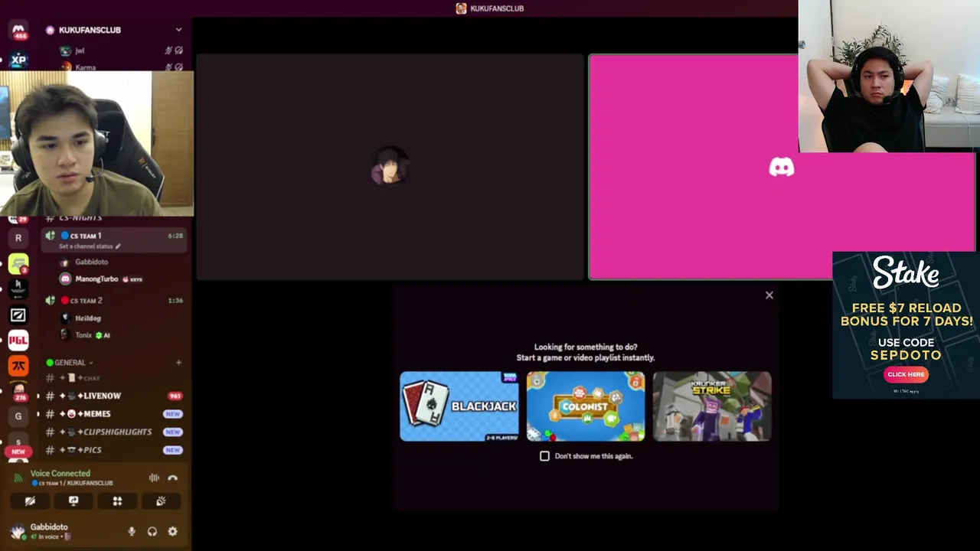
Task: Set a channel status
Action: click(x=90, y=246)
